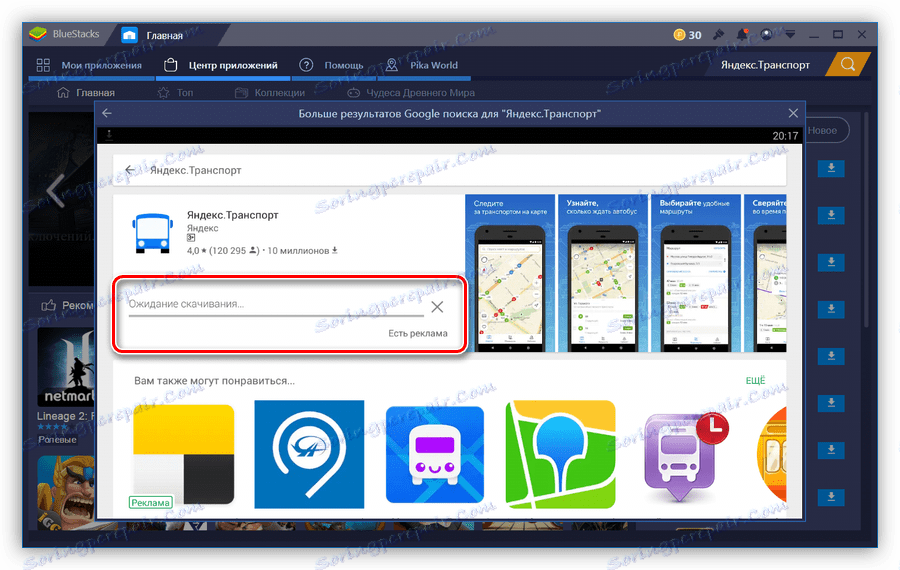
Task: Switch to Центр приложений tab
Action: point(222,65)
